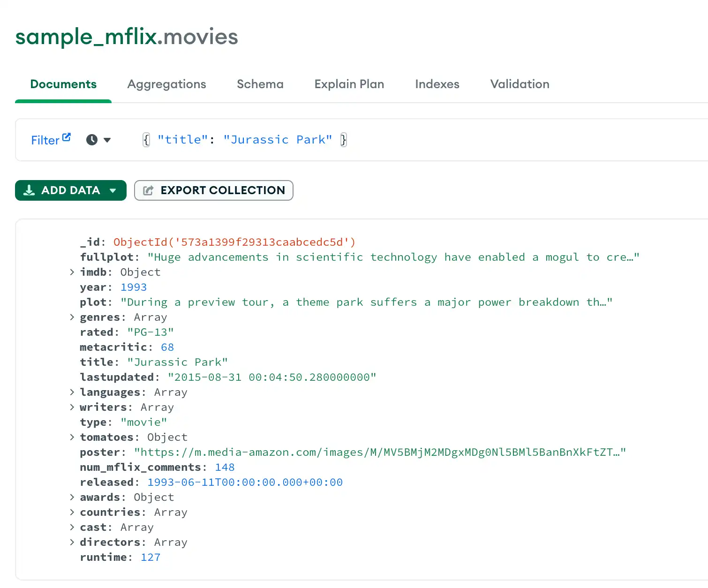This screenshot has width=708, height=588.
Task: Open the Schema tab
Action: coord(260,84)
